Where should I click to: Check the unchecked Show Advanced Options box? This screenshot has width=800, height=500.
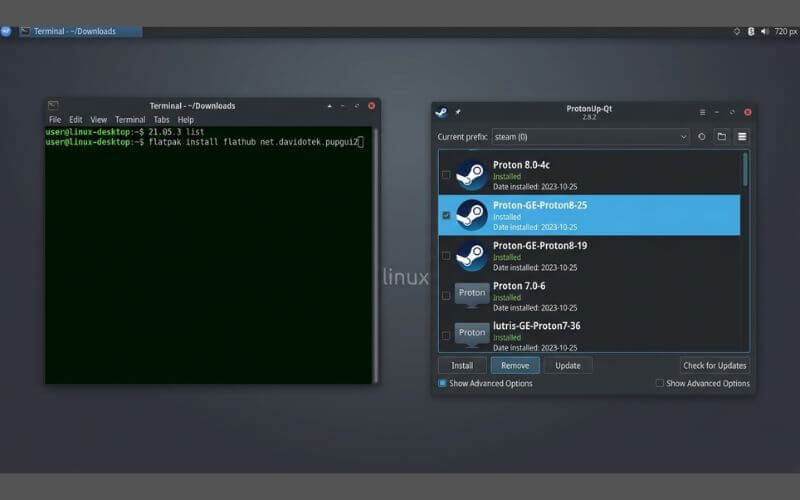click(x=660, y=383)
